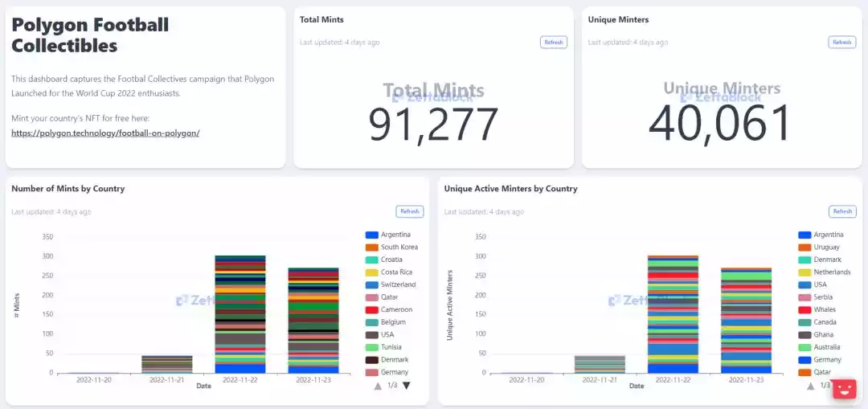This screenshot has width=868, height=409.
Task: Open the polygon.technology football-on-polygon link
Action: [105, 133]
